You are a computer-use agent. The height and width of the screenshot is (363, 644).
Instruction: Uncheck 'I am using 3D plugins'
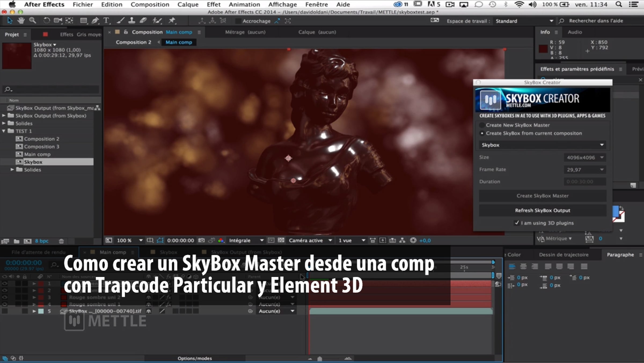(x=517, y=223)
